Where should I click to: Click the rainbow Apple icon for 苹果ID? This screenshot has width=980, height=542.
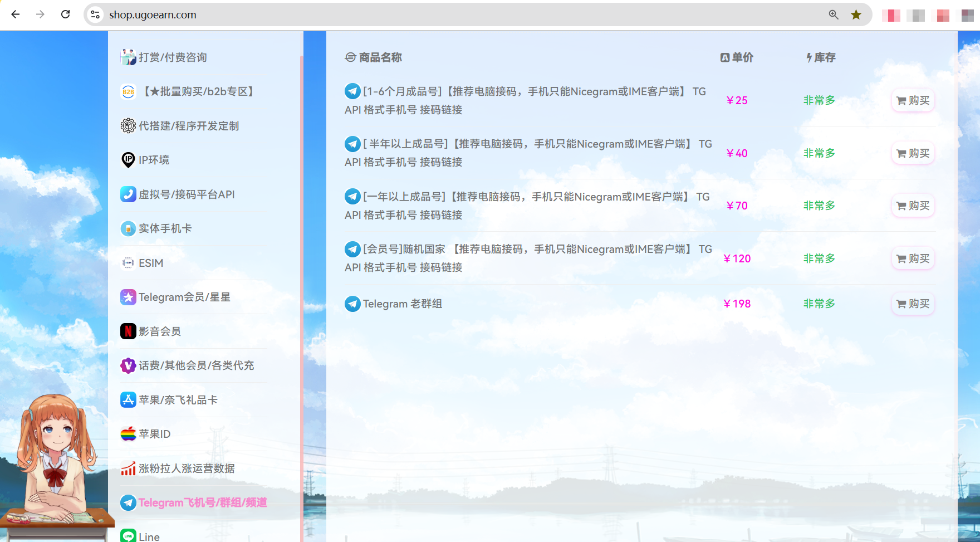[x=128, y=434]
